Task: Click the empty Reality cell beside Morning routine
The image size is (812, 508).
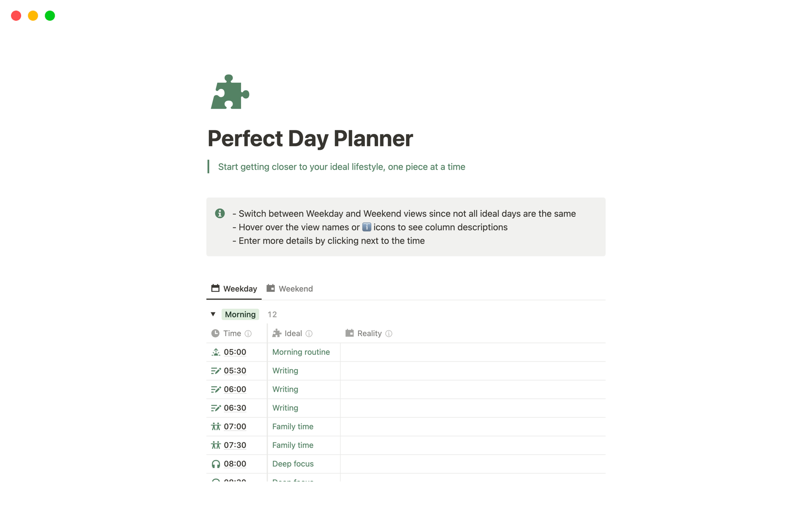Action: click(x=469, y=352)
